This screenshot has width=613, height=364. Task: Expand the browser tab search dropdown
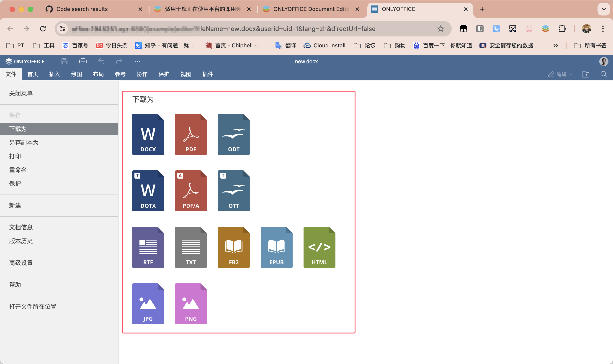coord(604,9)
